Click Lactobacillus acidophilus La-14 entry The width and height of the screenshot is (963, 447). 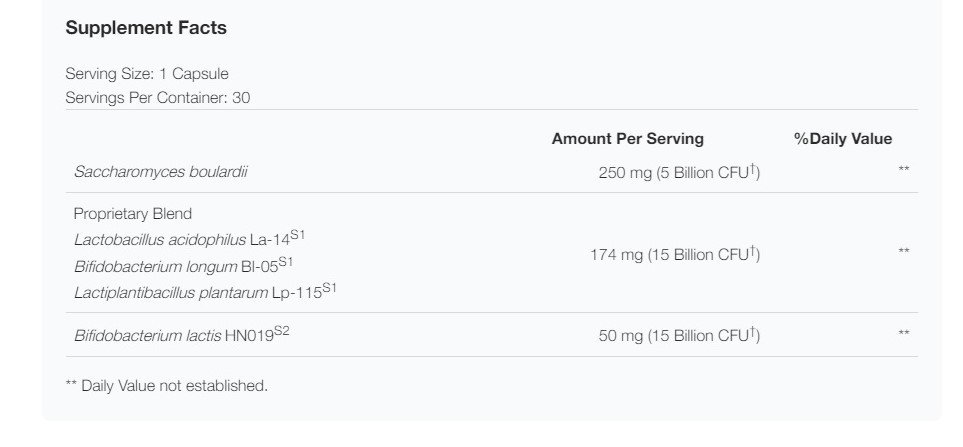pos(189,238)
